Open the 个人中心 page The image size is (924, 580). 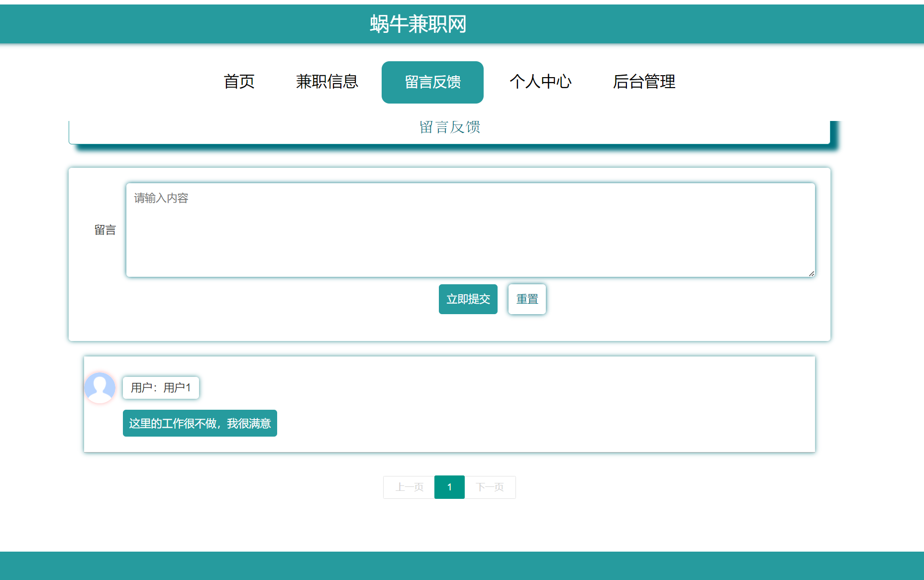pos(540,82)
